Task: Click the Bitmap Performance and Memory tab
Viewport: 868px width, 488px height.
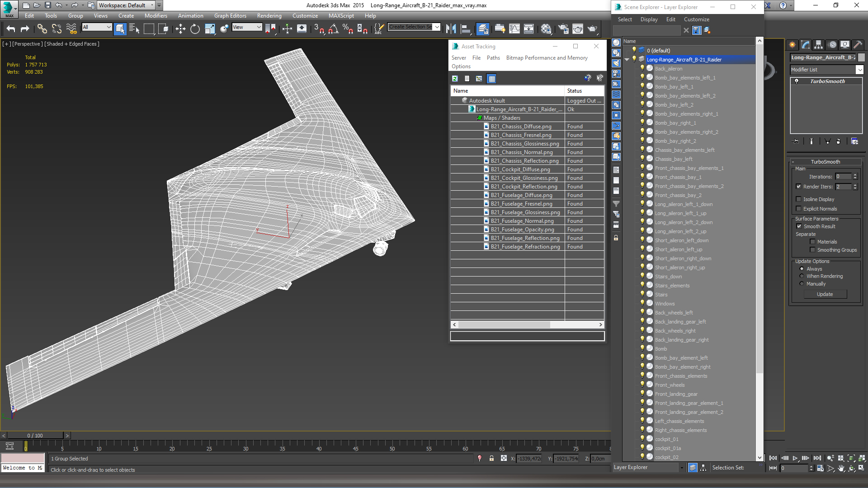Action: pos(547,58)
